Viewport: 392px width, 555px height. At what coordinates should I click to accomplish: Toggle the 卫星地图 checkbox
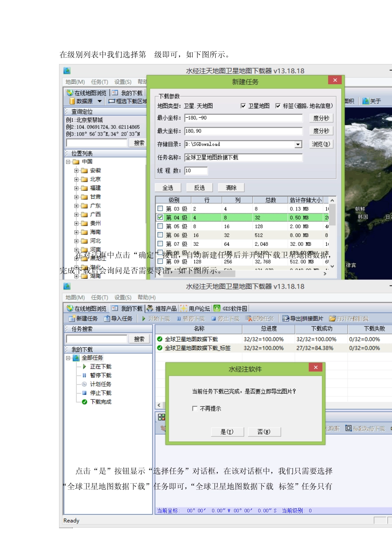(x=243, y=106)
